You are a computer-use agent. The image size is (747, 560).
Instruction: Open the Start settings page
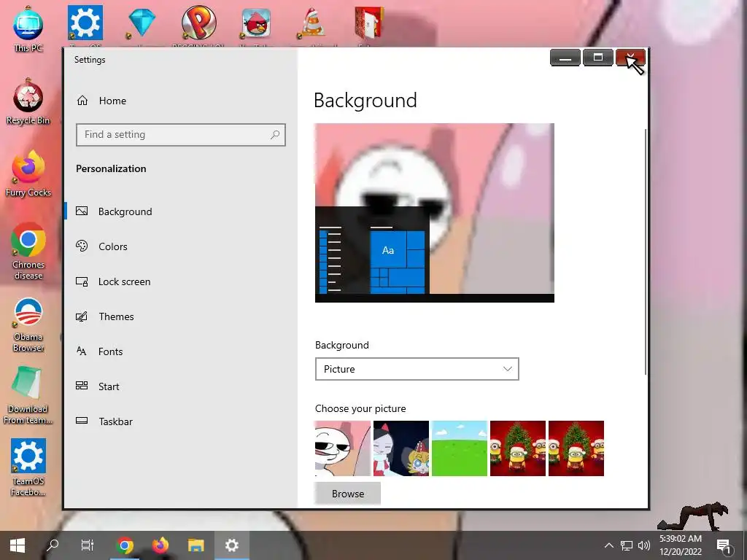click(181, 386)
